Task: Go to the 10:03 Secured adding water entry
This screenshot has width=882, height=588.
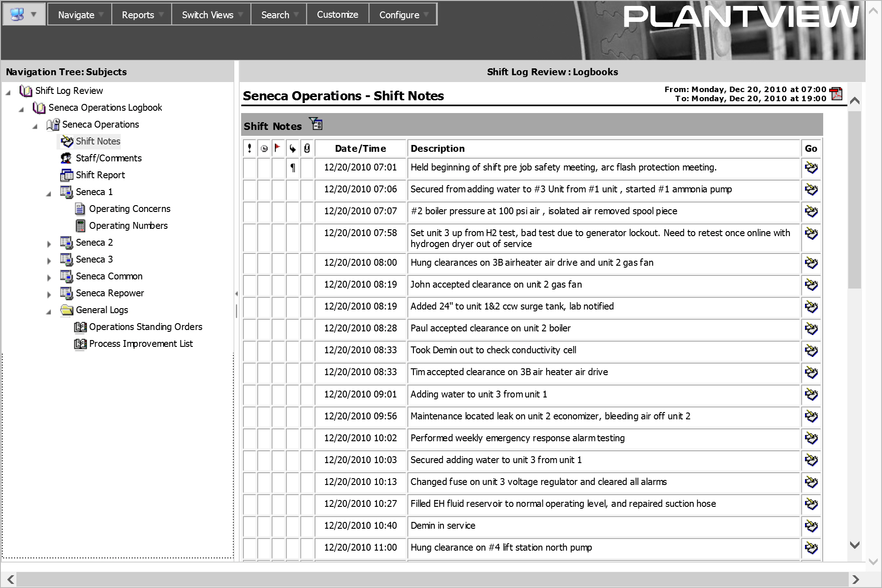Action: tap(811, 460)
